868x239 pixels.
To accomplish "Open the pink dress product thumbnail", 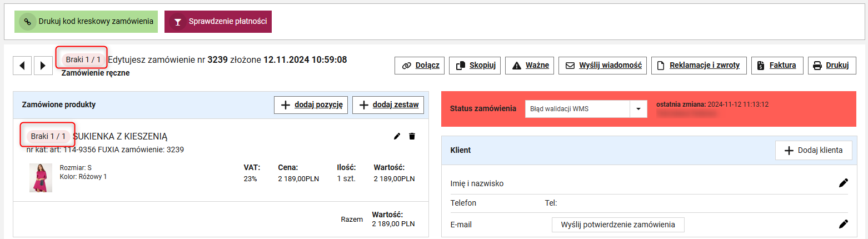I will click(41, 177).
